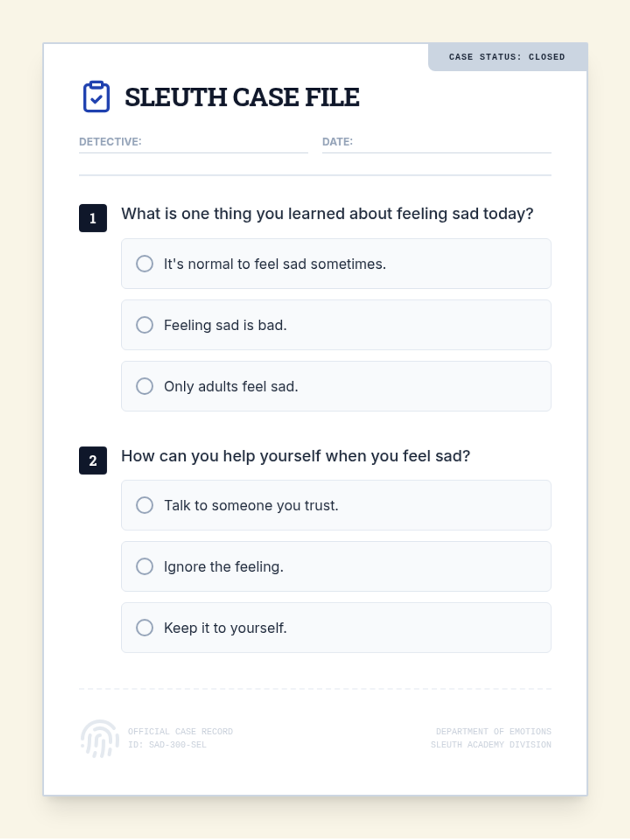Click the question number 2 badge
Screen dimensions: 630x840
tap(93, 460)
